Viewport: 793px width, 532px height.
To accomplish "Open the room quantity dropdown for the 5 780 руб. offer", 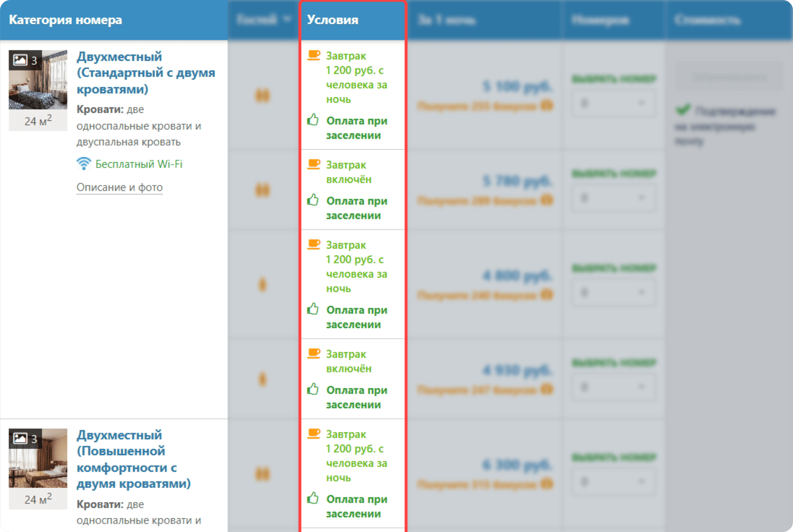I will [613, 198].
